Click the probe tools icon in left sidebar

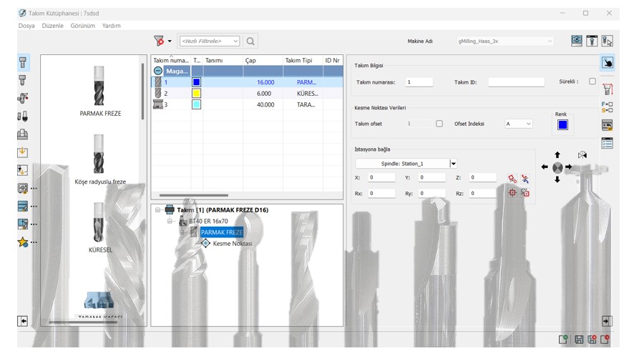23,116
